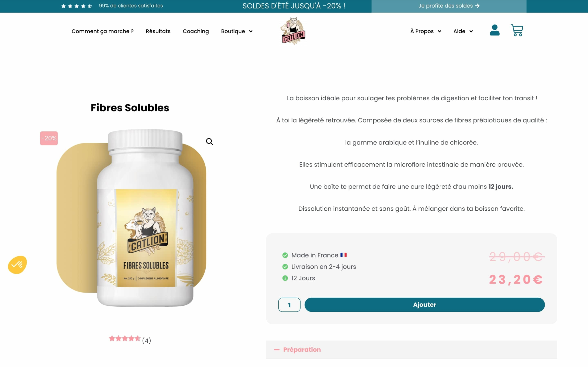588x367 pixels.
Task: Click the 12 Jours info icon
Action: (x=285, y=278)
